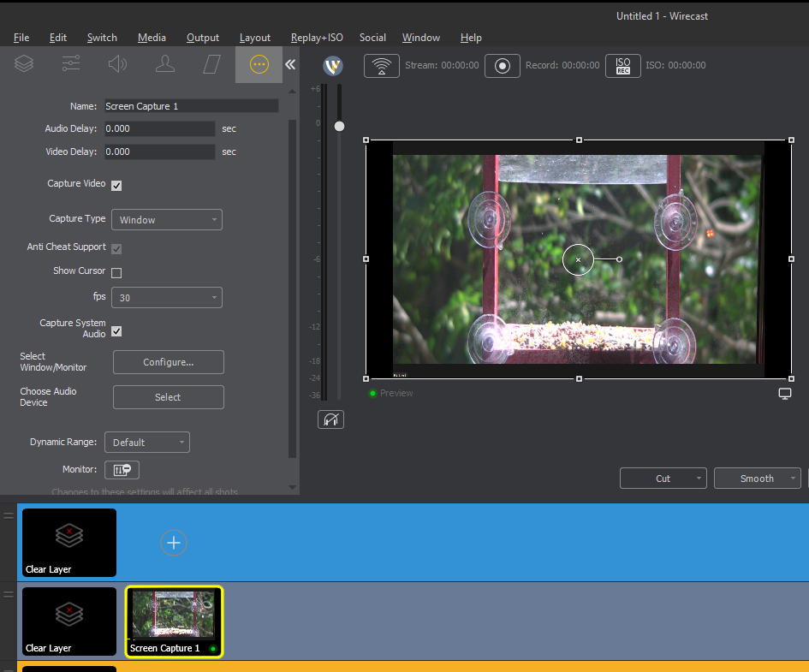The width and height of the screenshot is (809, 672).
Task: Click the Name input field
Action: point(192,106)
